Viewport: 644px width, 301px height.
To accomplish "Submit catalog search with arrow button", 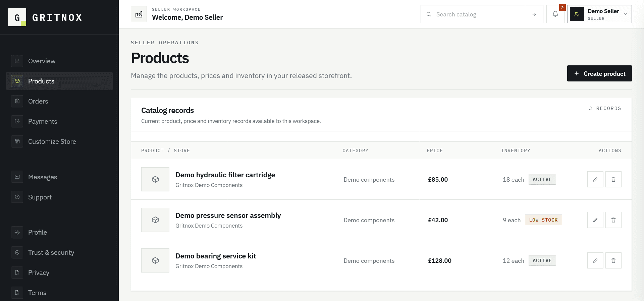I will tap(534, 14).
